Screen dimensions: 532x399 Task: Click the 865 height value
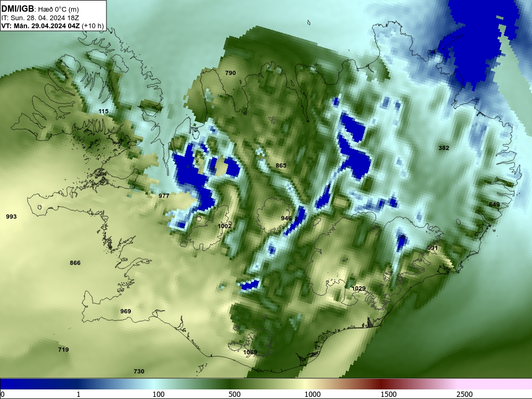pyautogui.click(x=281, y=165)
